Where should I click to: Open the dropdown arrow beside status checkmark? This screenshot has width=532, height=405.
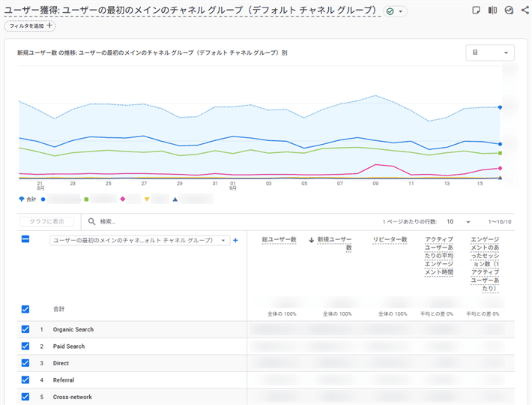(401, 11)
